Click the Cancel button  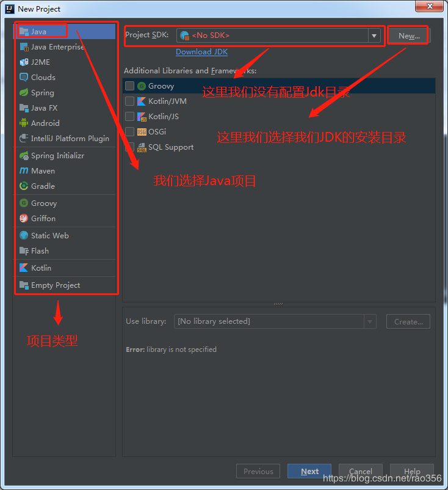tap(361, 471)
